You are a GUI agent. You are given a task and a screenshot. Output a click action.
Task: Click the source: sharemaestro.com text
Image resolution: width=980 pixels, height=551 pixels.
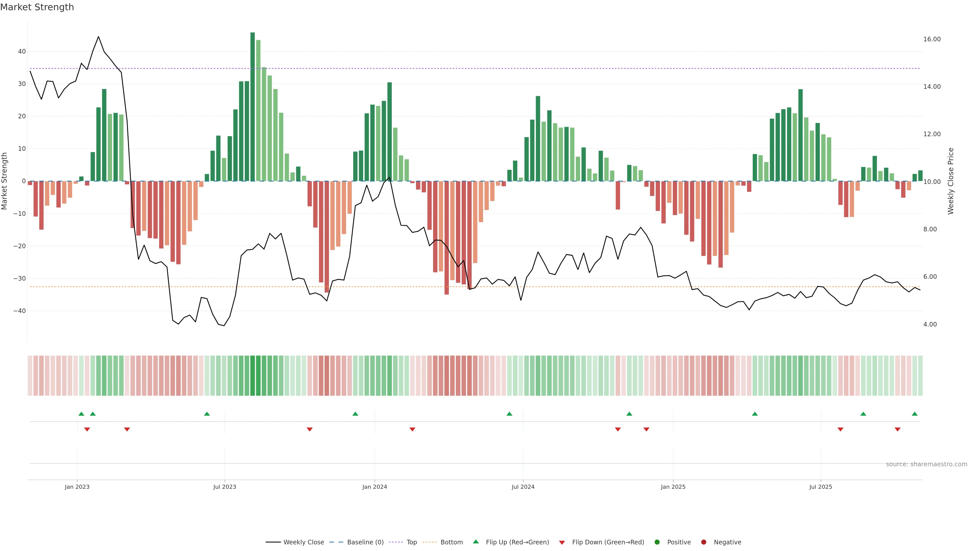point(926,464)
